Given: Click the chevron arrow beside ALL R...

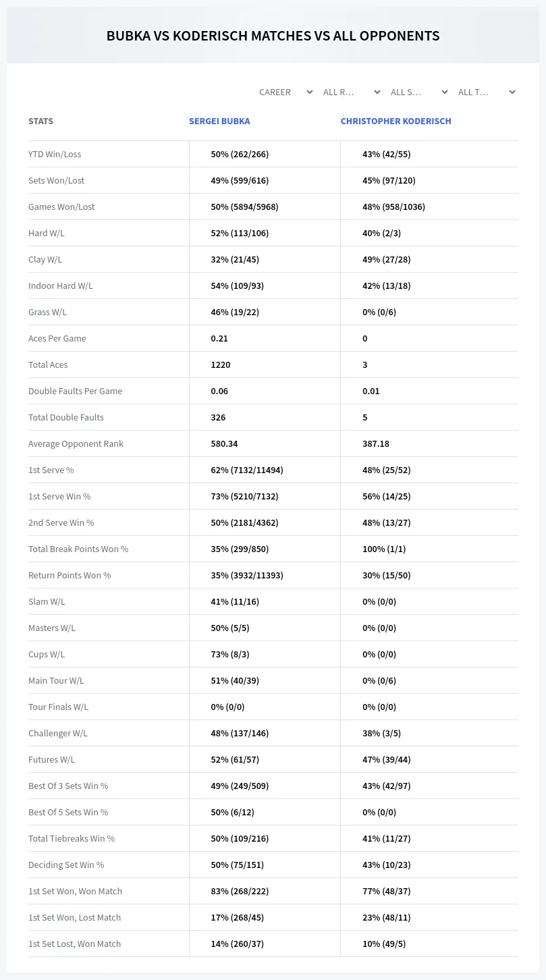Looking at the screenshot, I should (x=377, y=92).
